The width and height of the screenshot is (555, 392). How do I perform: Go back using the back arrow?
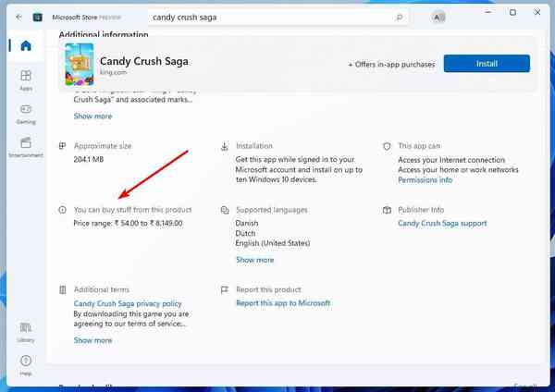click(18, 17)
